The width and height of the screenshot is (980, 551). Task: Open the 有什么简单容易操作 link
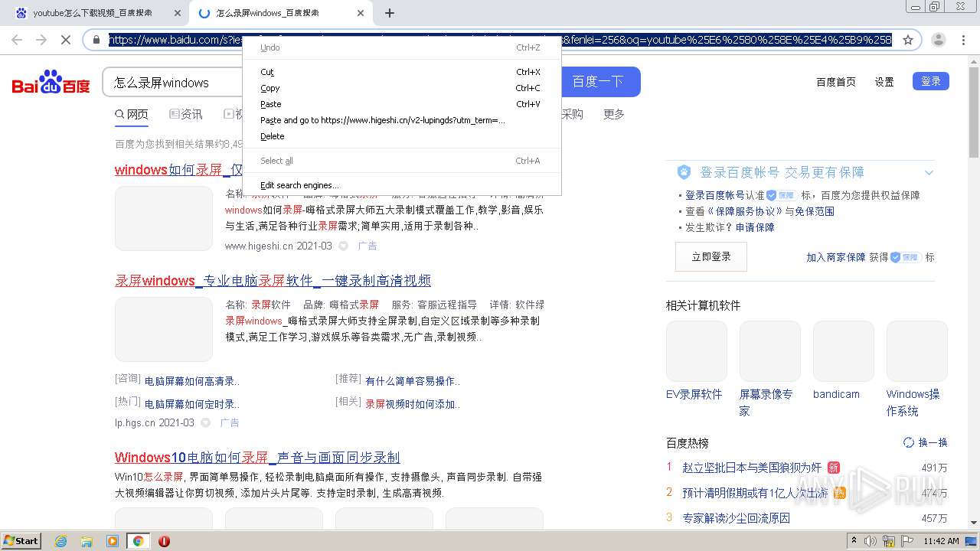413,381
